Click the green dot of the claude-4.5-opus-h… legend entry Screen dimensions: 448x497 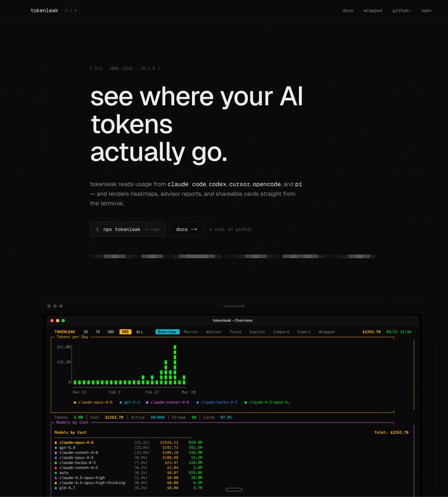pyautogui.click(x=246, y=403)
